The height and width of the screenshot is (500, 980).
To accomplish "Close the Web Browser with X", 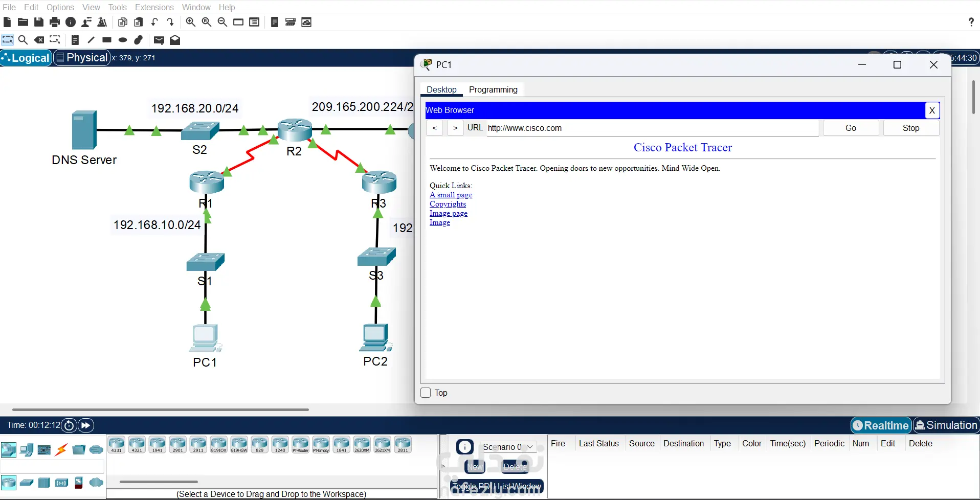I will [x=932, y=110].
